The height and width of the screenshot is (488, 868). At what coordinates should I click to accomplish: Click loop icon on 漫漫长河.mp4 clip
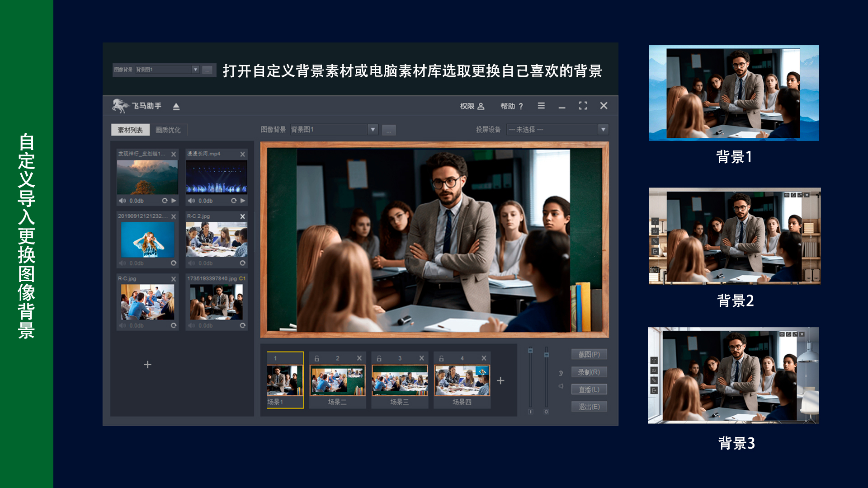[234, 201]
